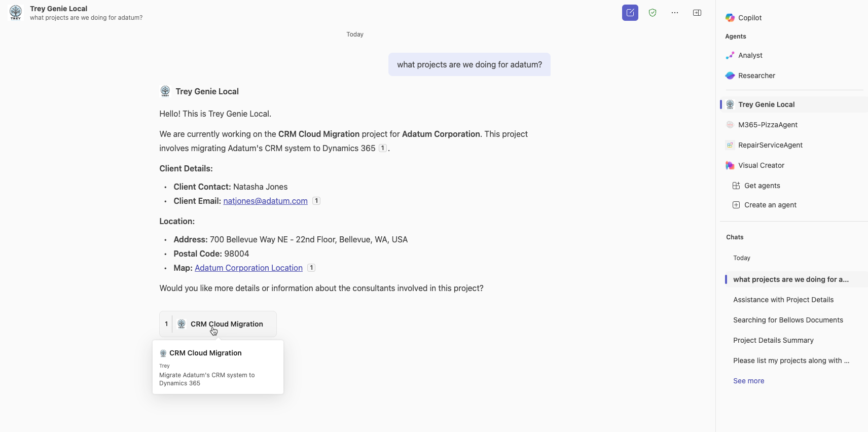The width and height of the screenshot is (868, 432).
Task: Open the CRM Cloud Migration citation chip
Action: click(x=218, y=324)
